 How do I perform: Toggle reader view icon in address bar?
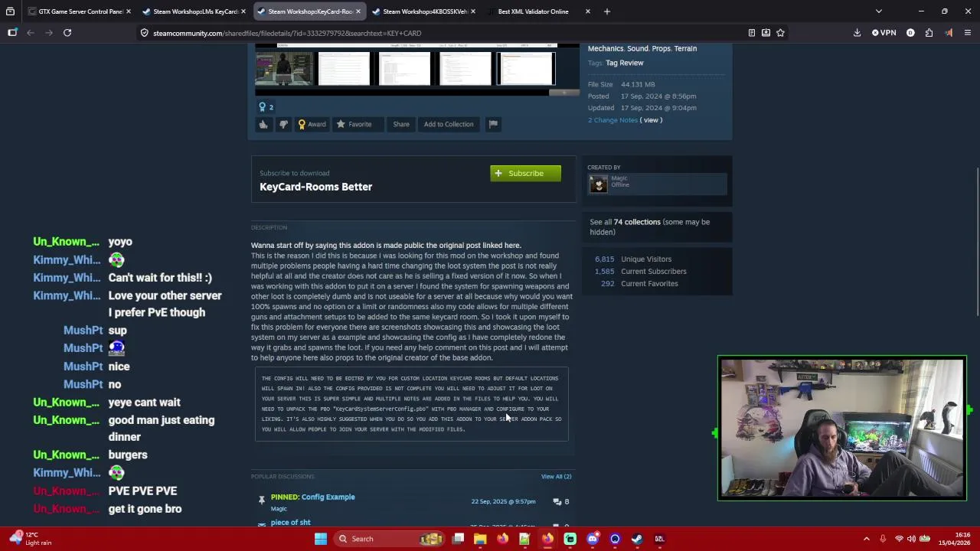752,33
